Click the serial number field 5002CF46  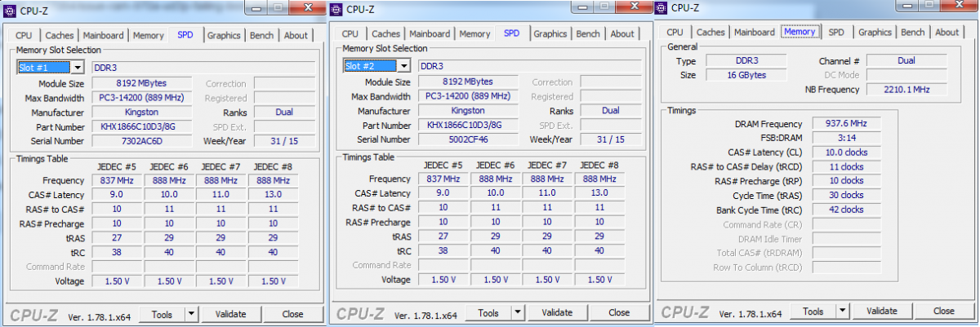468,139
